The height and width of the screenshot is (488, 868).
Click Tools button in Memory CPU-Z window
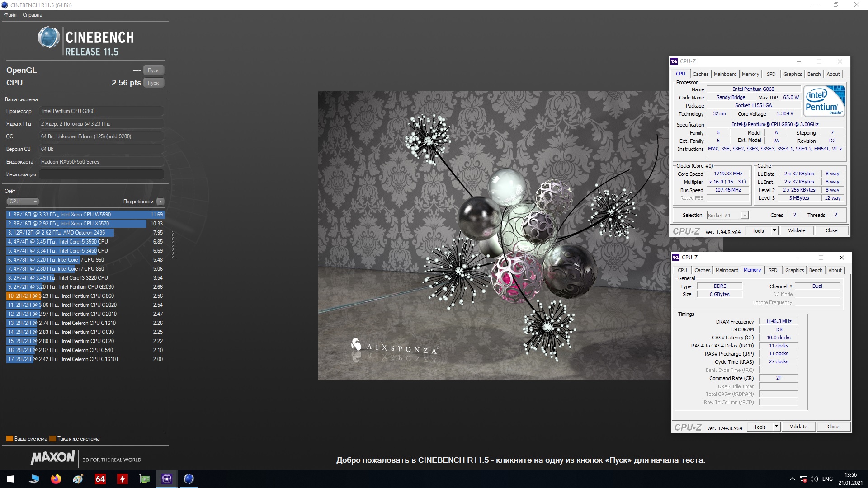coord(760,427)
